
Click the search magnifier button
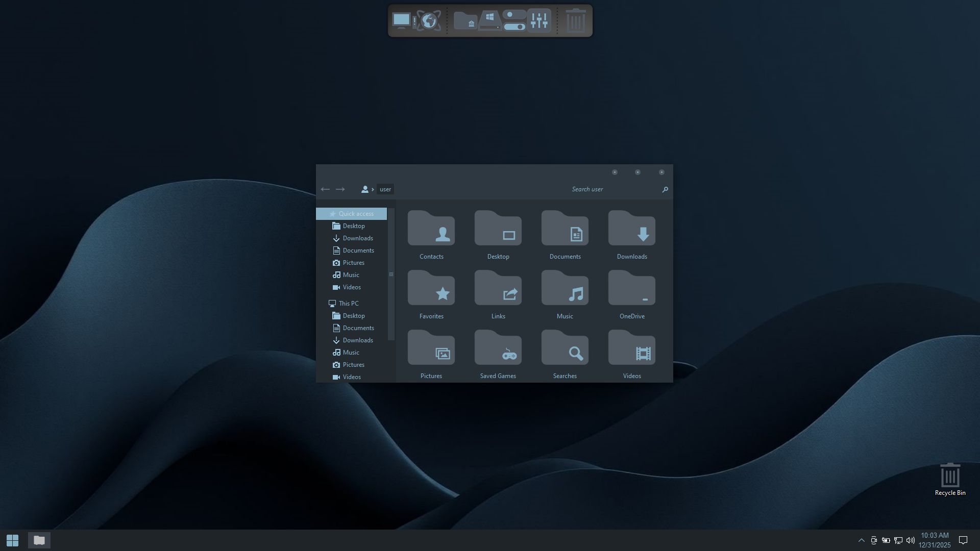click(x=665, y=189)
